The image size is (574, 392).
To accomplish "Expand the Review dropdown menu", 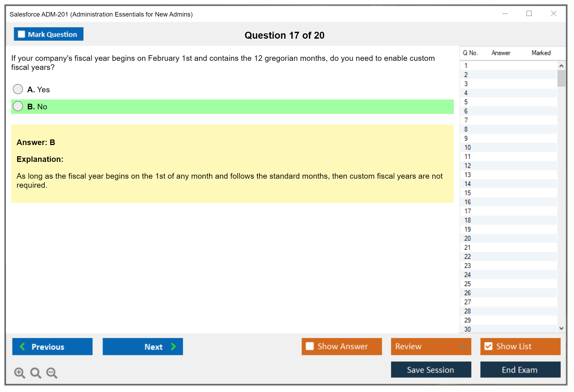I will point(463,346).
